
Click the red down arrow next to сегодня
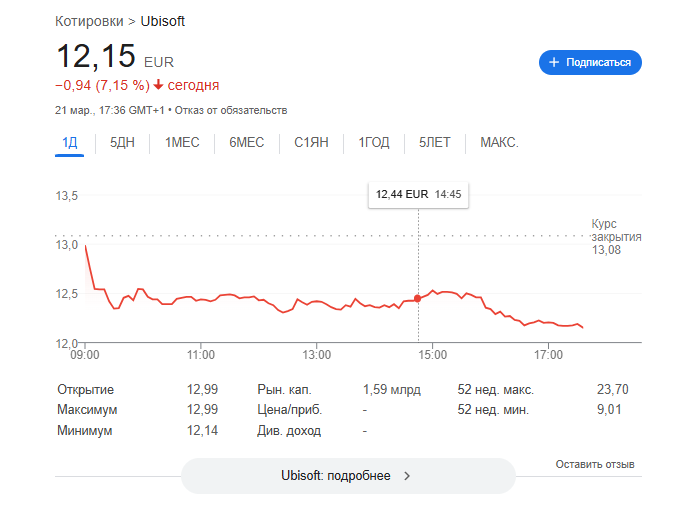click(x=159, y=85)
